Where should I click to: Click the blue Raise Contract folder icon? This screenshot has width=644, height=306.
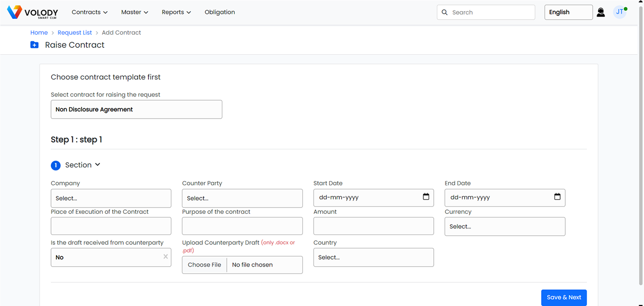pos(34,45)
